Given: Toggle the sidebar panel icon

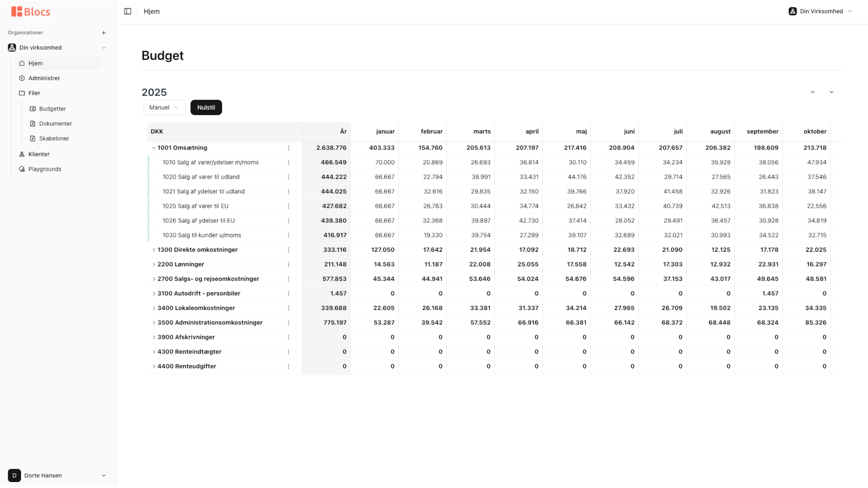Looking at the screenshot, I should click(128, 11).
